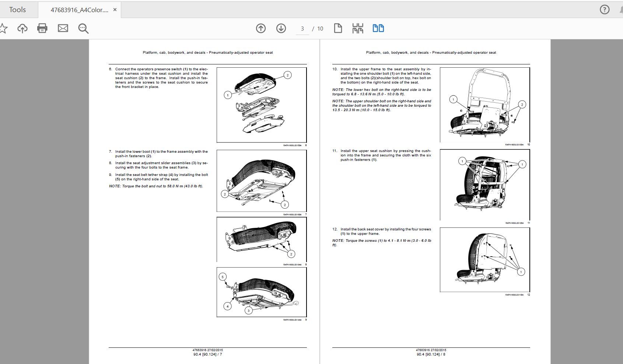The width and height of the screenshot is (623, 364).
Task: Click the upper frame diagram for step 10
Action: pos(485,105)
